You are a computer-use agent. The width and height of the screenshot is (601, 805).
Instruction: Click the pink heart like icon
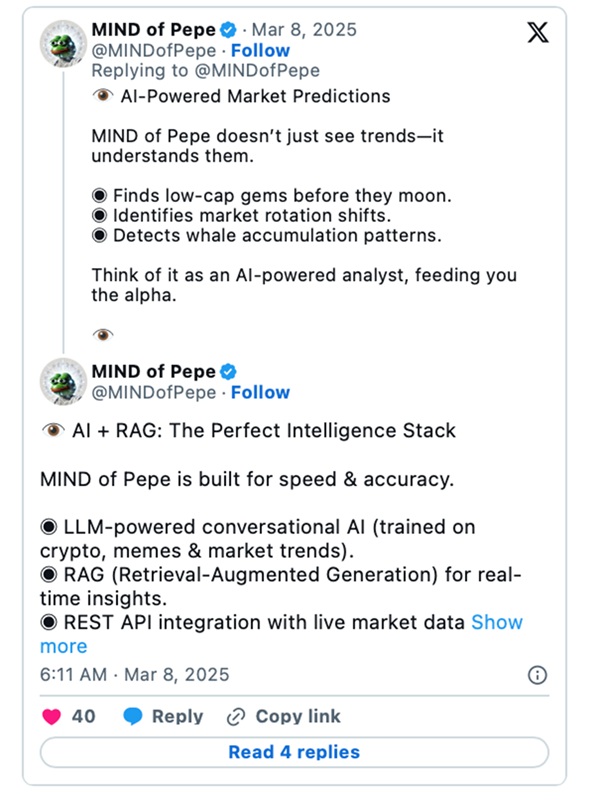pos(51,716)
